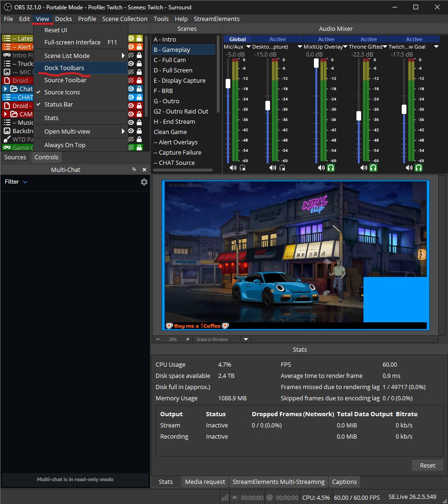This screenshot has width=448, height=504.
Task: Hide the '-- Alert' source via eye
Action: pyautogui.click(x=131, y=47)
